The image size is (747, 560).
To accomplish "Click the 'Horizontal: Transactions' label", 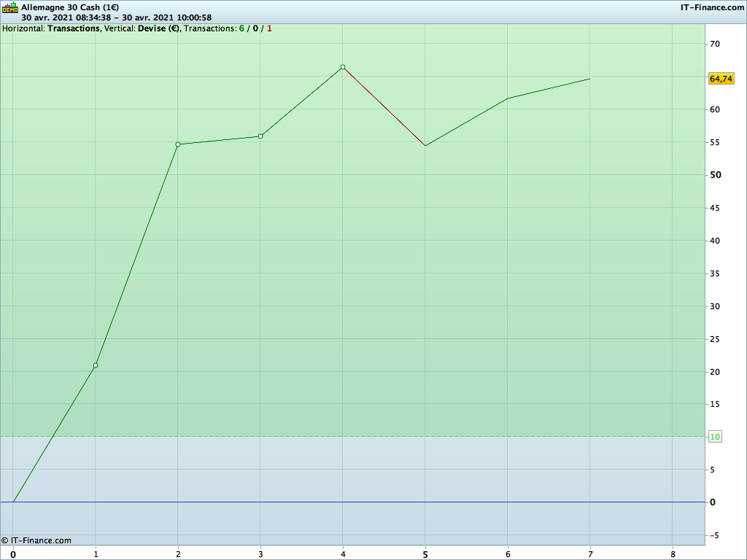I will point(51,28).
